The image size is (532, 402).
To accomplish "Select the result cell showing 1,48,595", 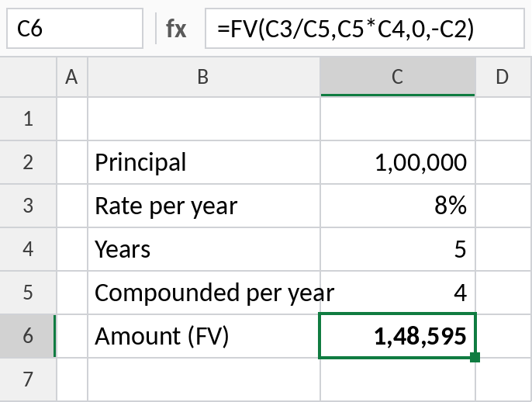I will [398, 336].
